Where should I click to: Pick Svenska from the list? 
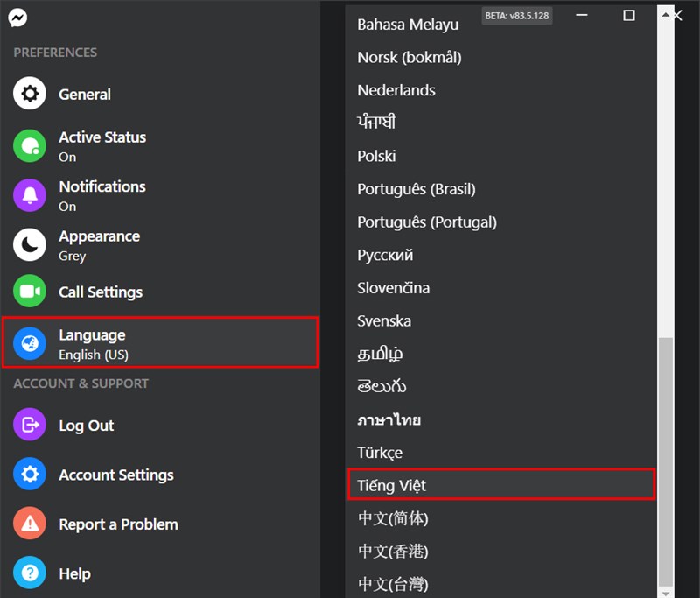pyautogui.click(x=384, y=320)
